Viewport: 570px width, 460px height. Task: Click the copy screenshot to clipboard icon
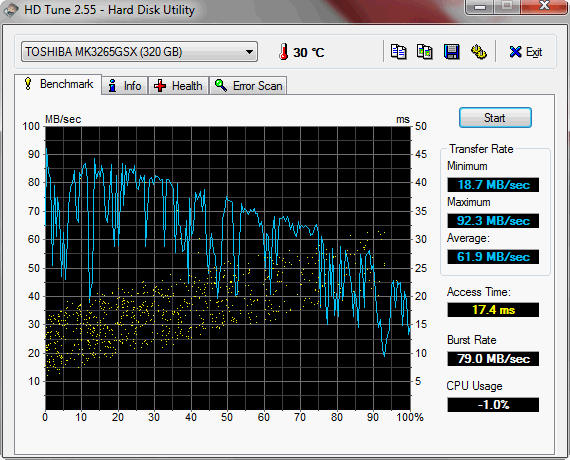425,52
